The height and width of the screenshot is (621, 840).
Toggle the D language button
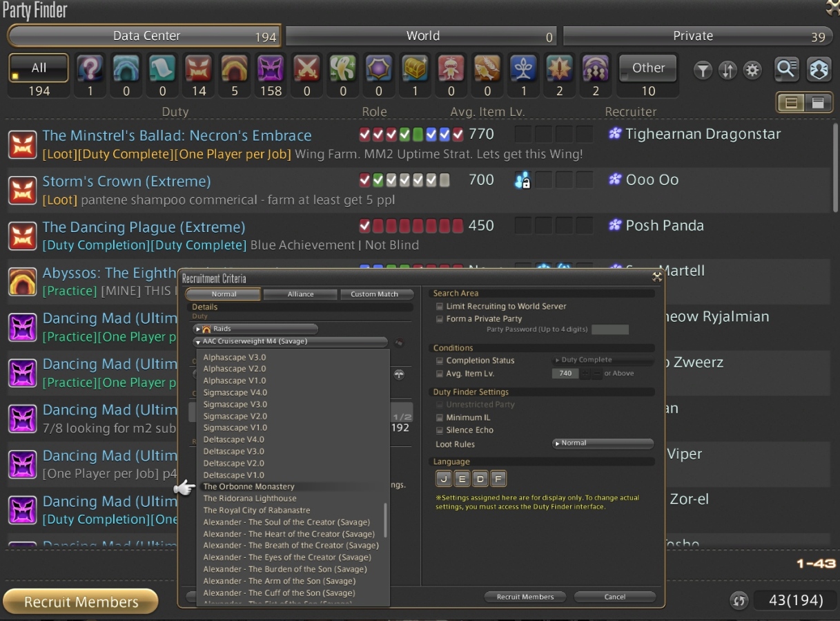tap(480, 479)
